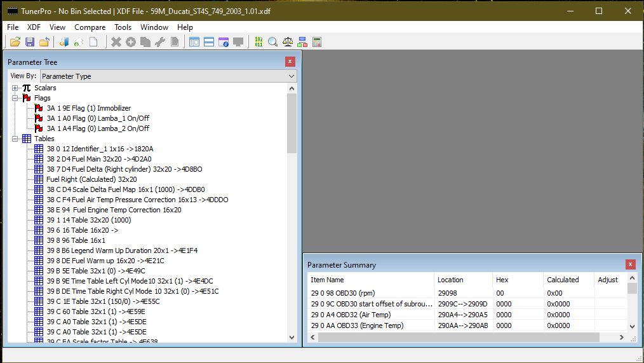The image size is (644, 363).
Task: Click the Hex column header
Action: point(518,280)
